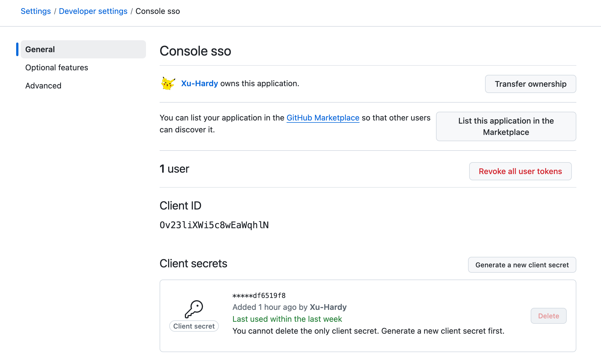601x364 pixels.
Task: Generate a new client secret
Action: pyautogui.click(x=522, y=265)
